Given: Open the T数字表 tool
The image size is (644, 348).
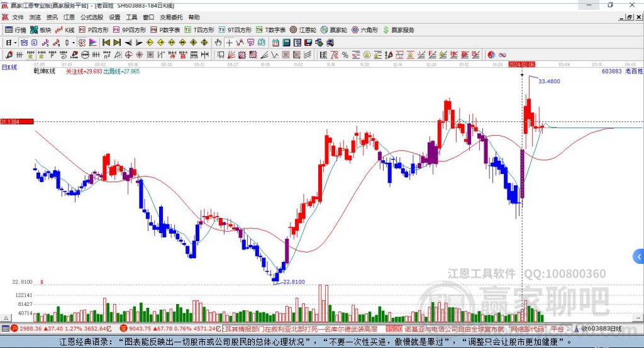Looking at the screenshot, I should point(270,30).
